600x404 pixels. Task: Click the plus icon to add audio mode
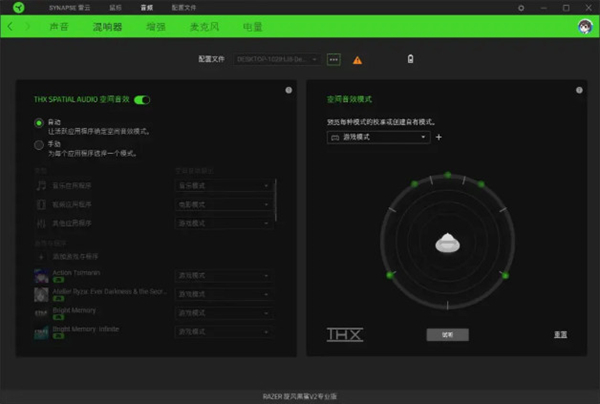click(438, 137)
